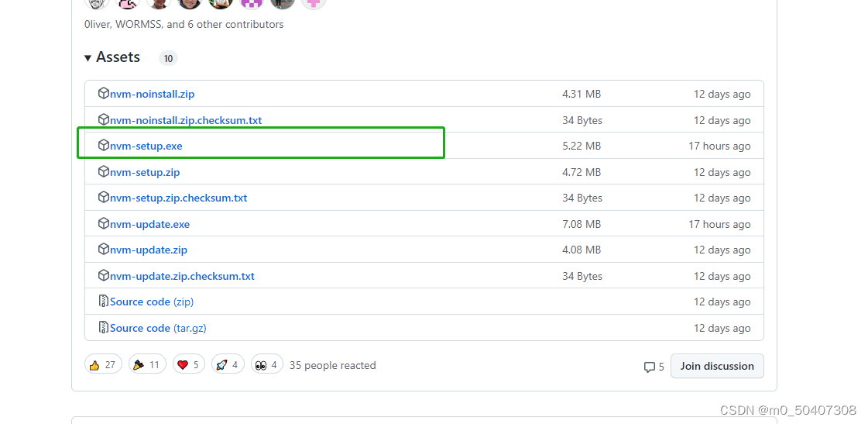Open nvm-update.zip.checksum.txt link
868x424 pixels.
(x=182, y=276)
